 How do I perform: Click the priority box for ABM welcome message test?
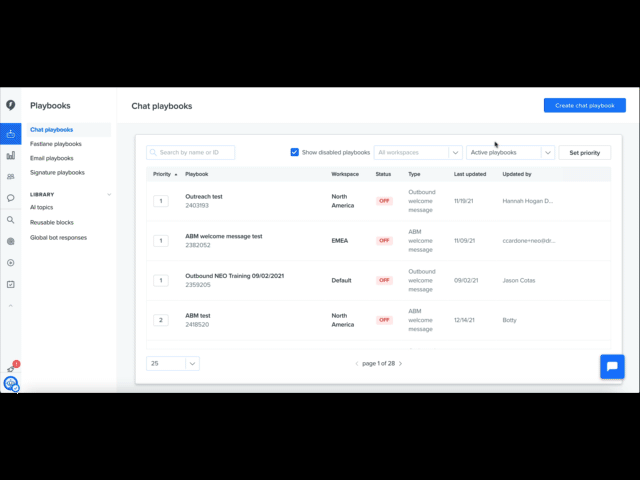161,241
